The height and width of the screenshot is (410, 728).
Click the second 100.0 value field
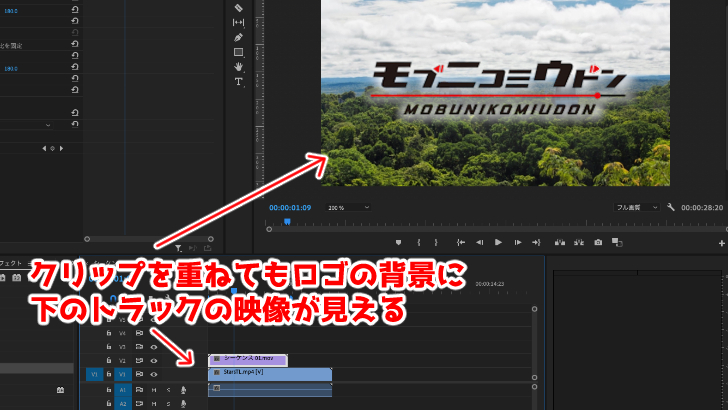[11, 68]
